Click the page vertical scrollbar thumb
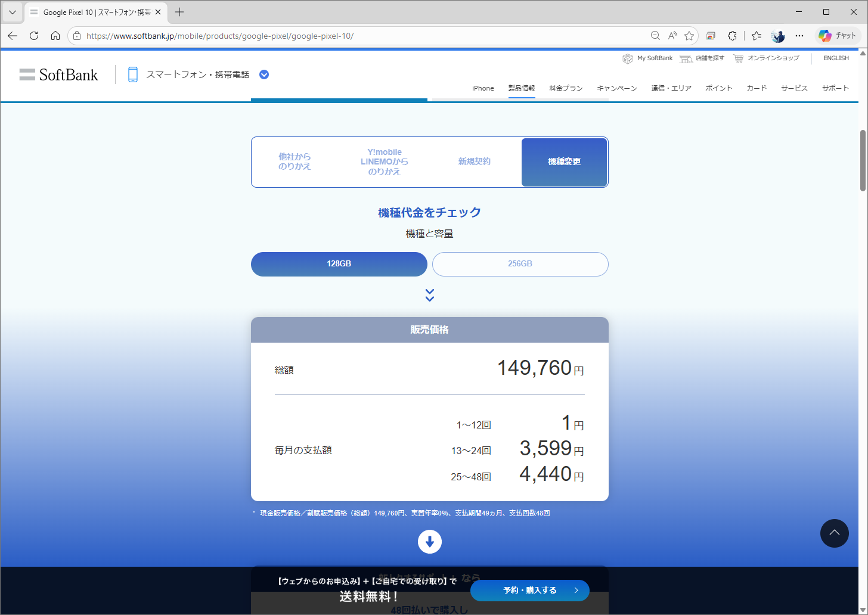This screenshot has height=615, width=868. click(863, 160)
